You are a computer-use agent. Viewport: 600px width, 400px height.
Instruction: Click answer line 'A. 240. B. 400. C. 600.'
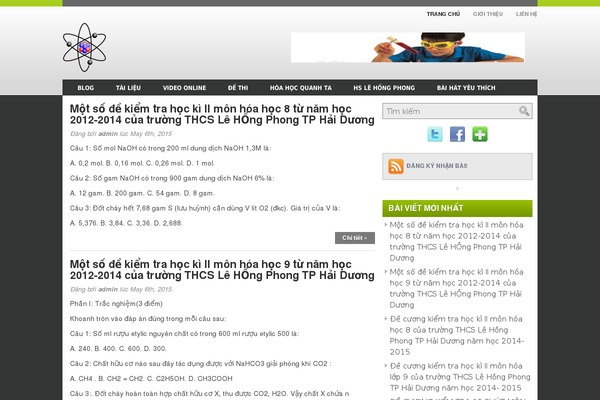(x=118, y=348)
